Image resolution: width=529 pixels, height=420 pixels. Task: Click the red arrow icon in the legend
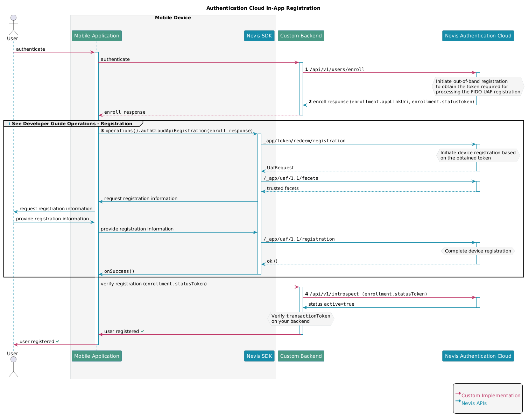[458, 393]
